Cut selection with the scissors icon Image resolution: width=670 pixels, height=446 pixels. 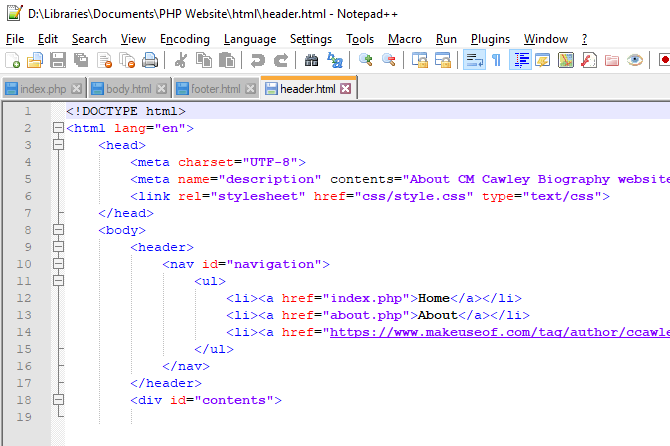coord(181,60)
